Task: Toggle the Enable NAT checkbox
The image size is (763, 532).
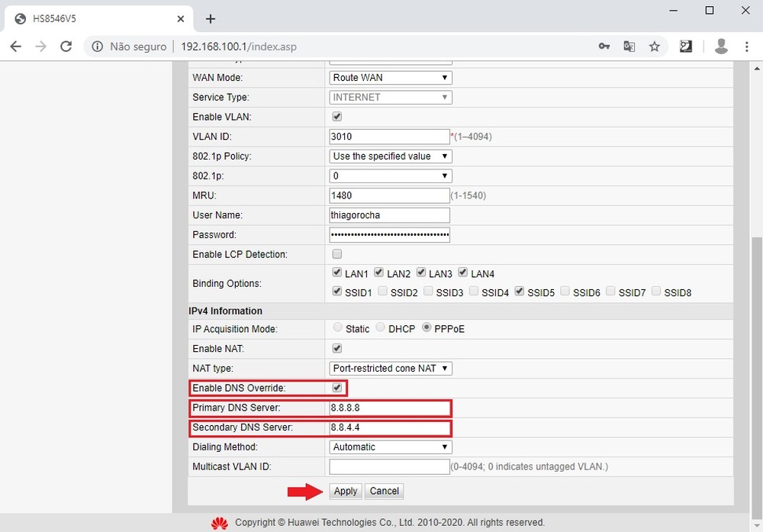Action: coord(336,349)
